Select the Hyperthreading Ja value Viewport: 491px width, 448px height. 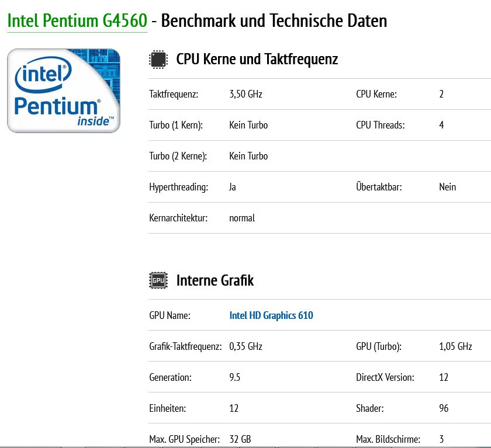232,187
